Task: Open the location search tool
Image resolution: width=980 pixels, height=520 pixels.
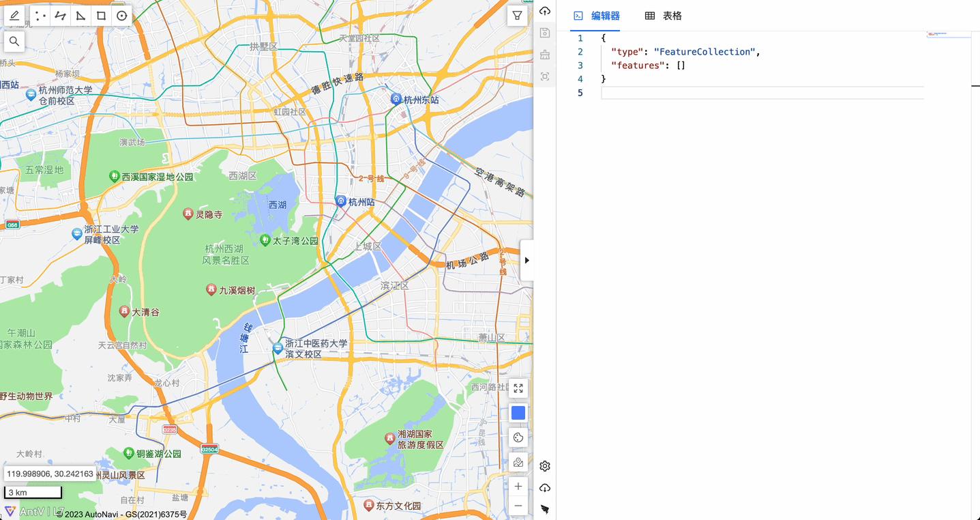Action: tap(14, 41)
